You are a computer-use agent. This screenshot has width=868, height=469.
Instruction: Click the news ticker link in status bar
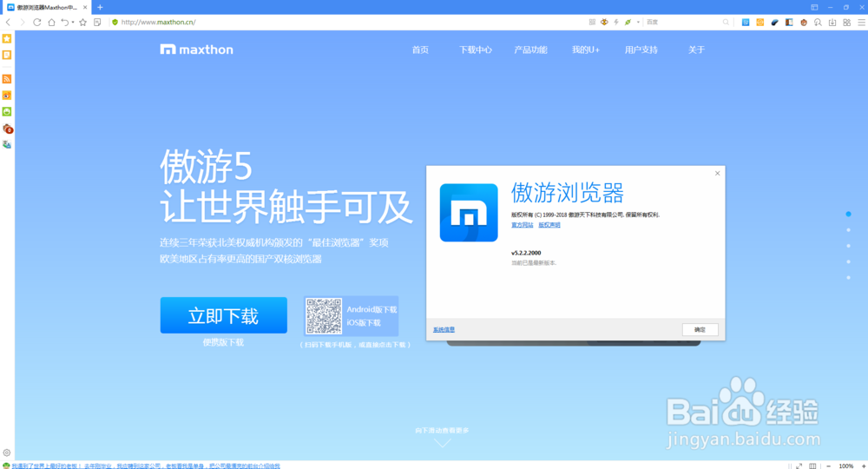click(146, 466)
